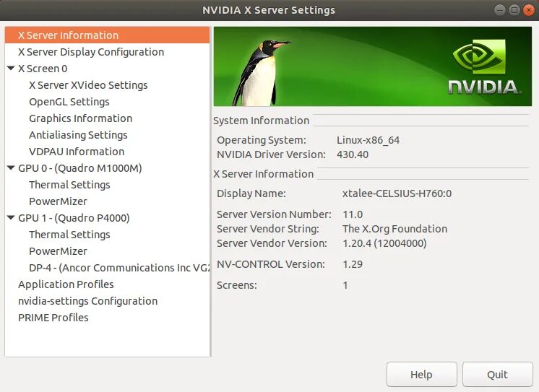
Task: Open PRIME Profiles page
Action: 53,318
